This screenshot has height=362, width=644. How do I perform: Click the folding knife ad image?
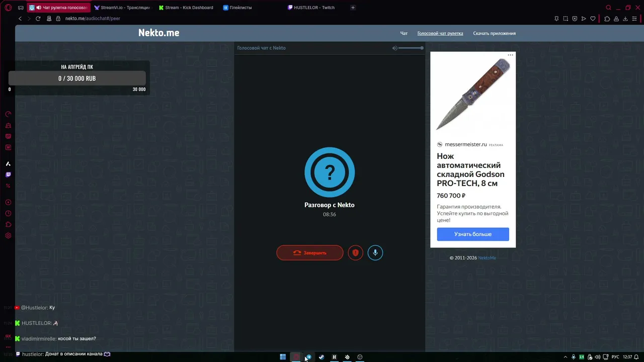(473, 94)
